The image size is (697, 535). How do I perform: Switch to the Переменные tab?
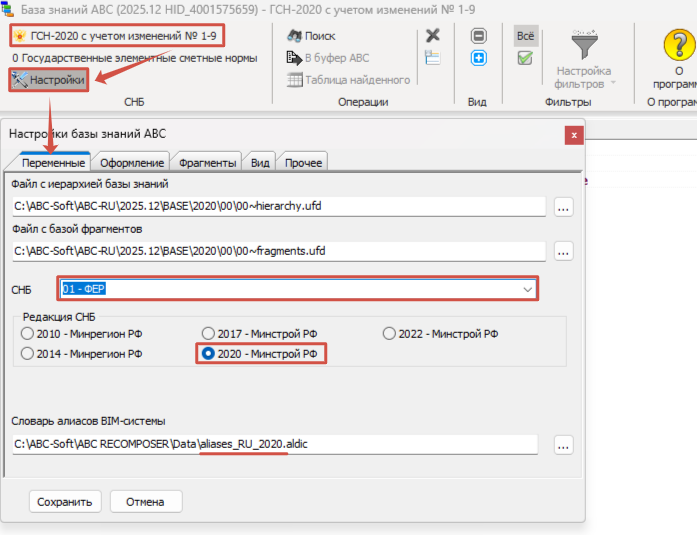pos(53,163)
